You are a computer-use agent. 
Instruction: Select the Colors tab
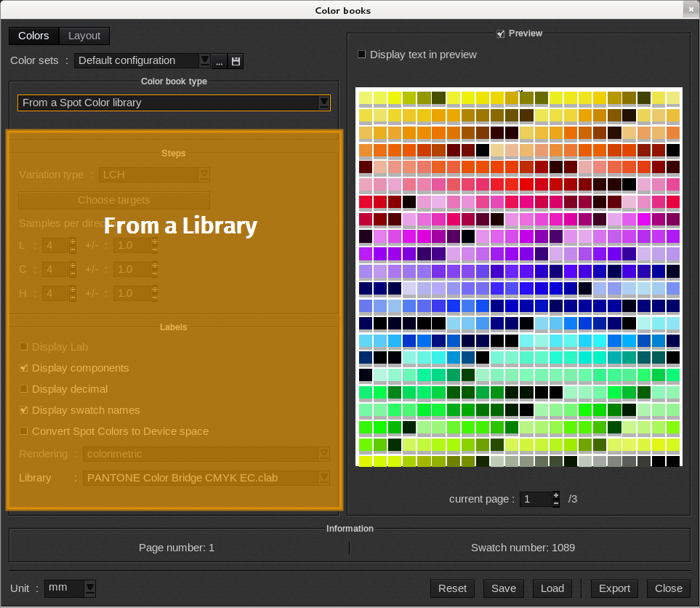[33, 36]
